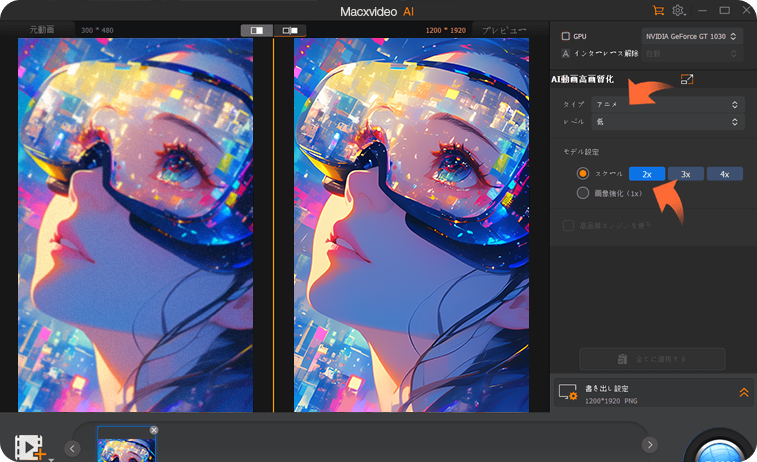Screen dimensions: 757x462
Task: Open the type dropdown set to アニメ
Action: click(x=668, y=104)
